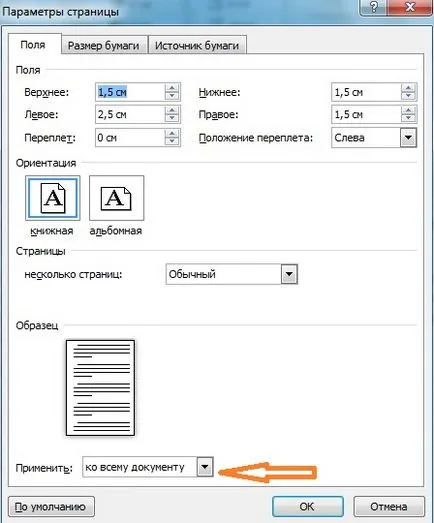This screenshot has height=523, width=434.
Task: Click into the Левое margin field
Action: point(130,114)
